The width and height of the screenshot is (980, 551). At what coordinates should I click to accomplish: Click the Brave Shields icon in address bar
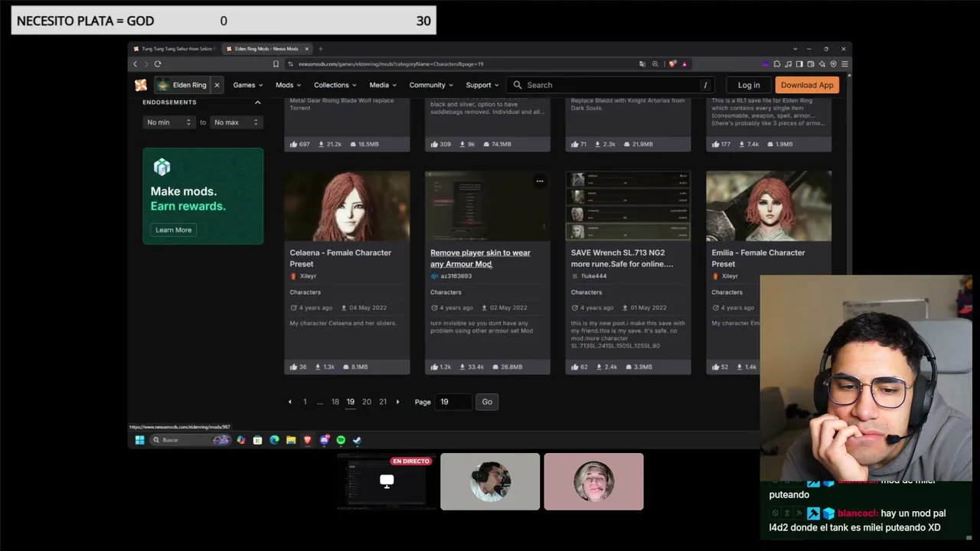point(672,64)
